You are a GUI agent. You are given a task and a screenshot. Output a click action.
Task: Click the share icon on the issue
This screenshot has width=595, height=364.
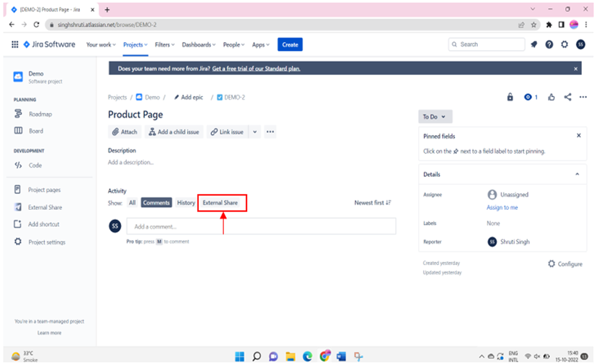coord(568,97)
